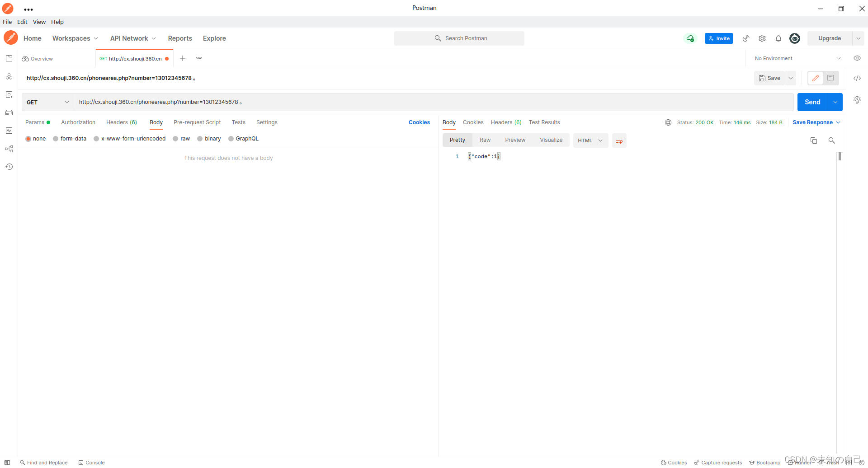Open Collections in the left sidebar

tap(9, 58)
